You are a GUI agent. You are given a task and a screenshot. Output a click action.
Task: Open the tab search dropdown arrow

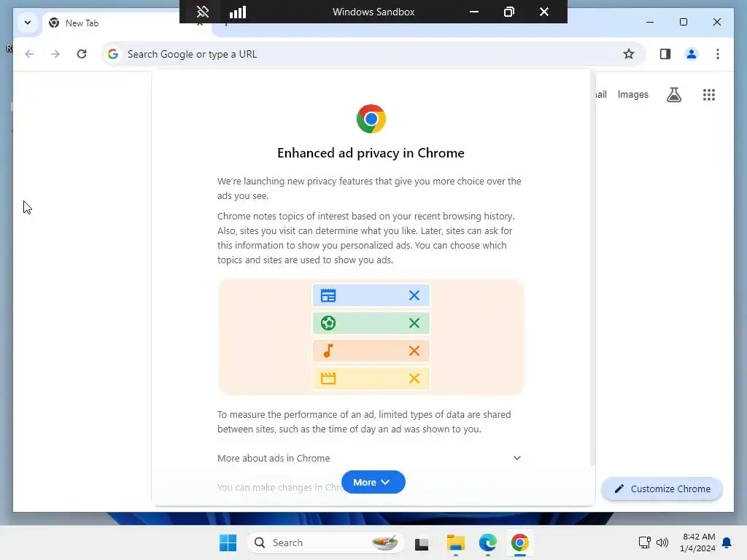point(28,23)
